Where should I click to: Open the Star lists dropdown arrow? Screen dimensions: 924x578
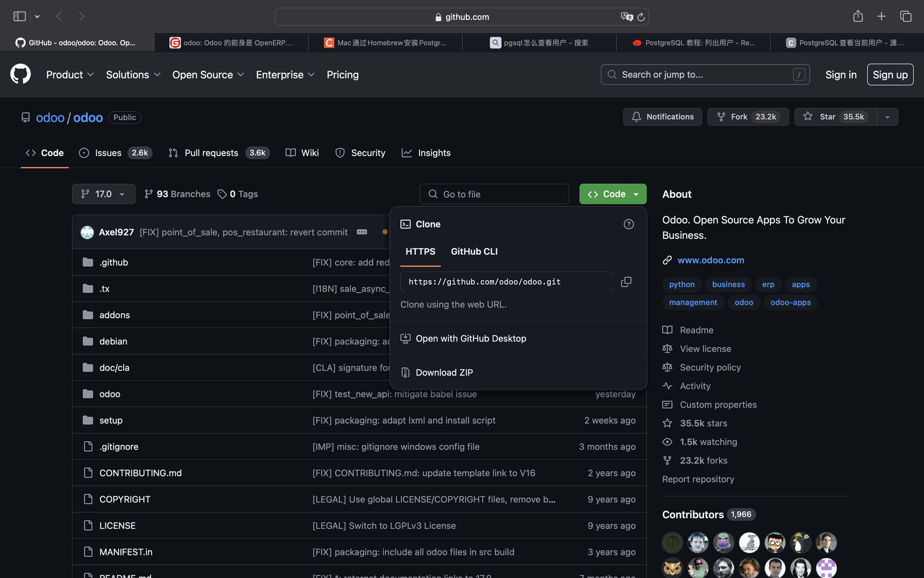(887, 117)
